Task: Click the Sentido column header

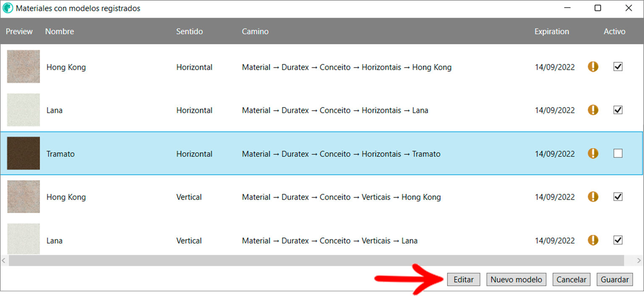Action: tap(189, 32)
